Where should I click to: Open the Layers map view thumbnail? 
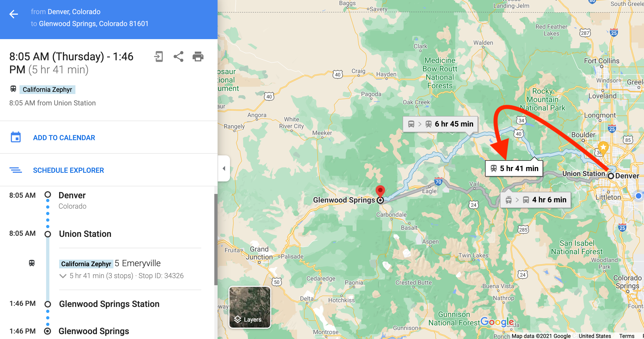coord(250,307)
